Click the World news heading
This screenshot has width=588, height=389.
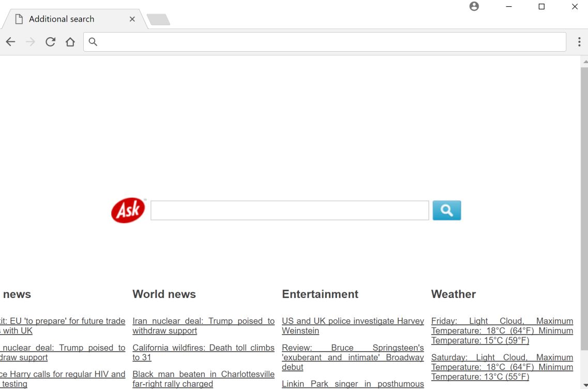coord(164,294)
